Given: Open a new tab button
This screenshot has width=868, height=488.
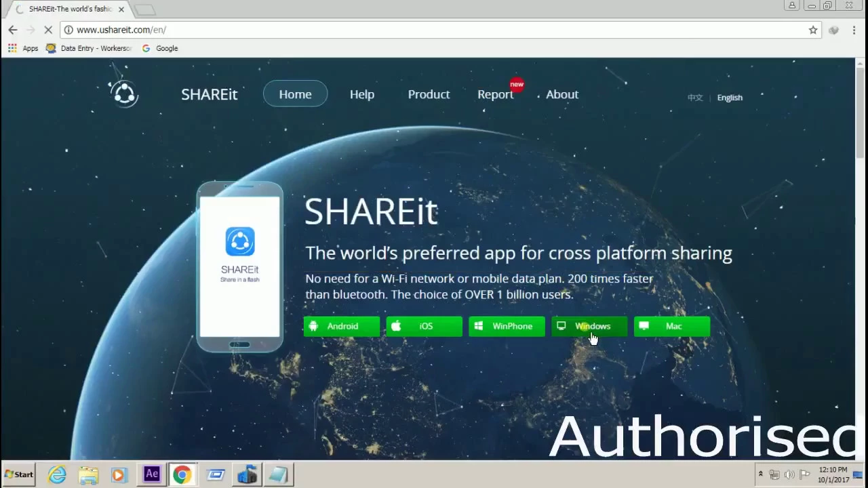Looking at the screenshot, I should click(x=145, y=9).
